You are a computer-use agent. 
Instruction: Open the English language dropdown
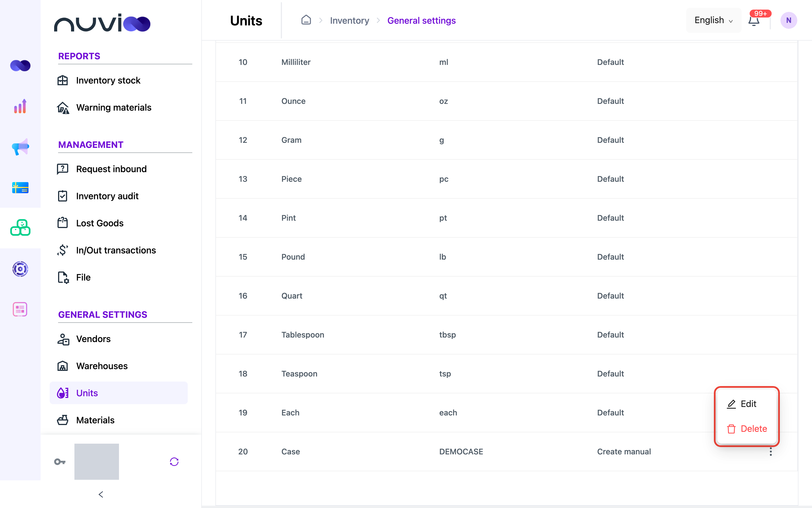coord(713,21)
